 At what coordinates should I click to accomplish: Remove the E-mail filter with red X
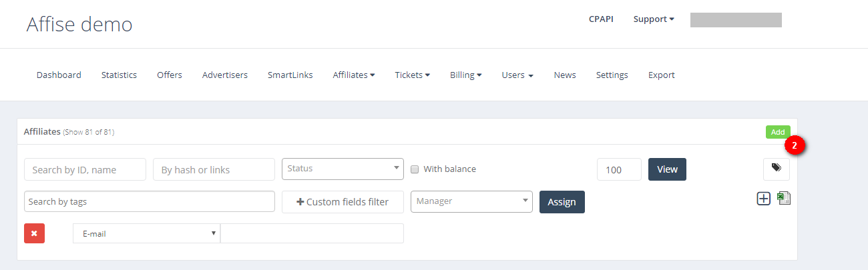coord(34,233)
